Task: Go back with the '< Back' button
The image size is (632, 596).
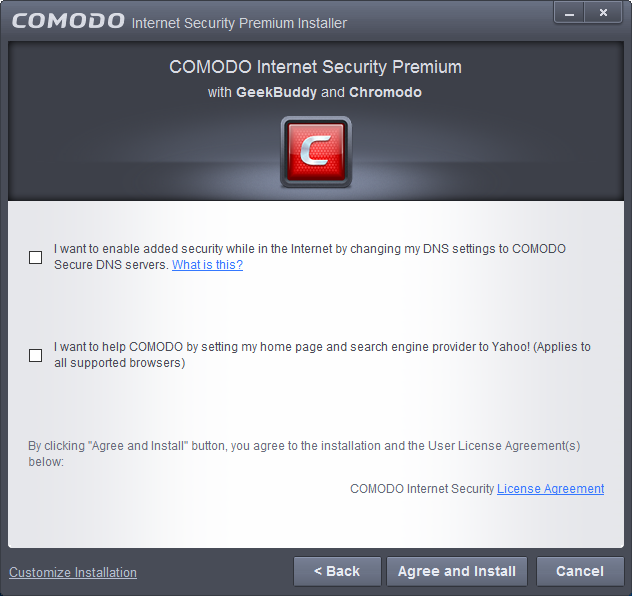Action: 337,571
